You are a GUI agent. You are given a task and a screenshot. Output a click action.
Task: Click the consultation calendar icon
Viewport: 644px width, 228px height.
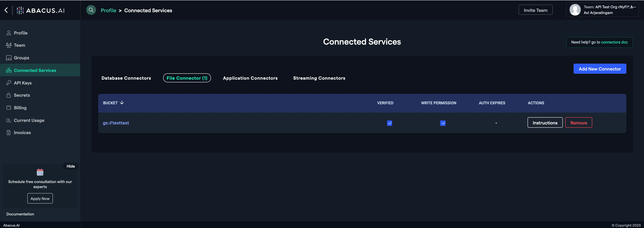coord(40,172)
